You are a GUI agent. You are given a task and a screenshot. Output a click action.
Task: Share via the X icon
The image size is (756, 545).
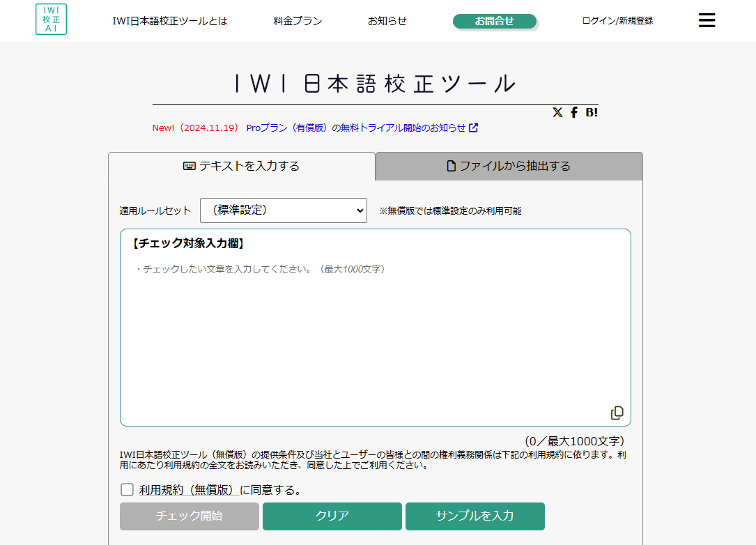click(x=557, y=112)
